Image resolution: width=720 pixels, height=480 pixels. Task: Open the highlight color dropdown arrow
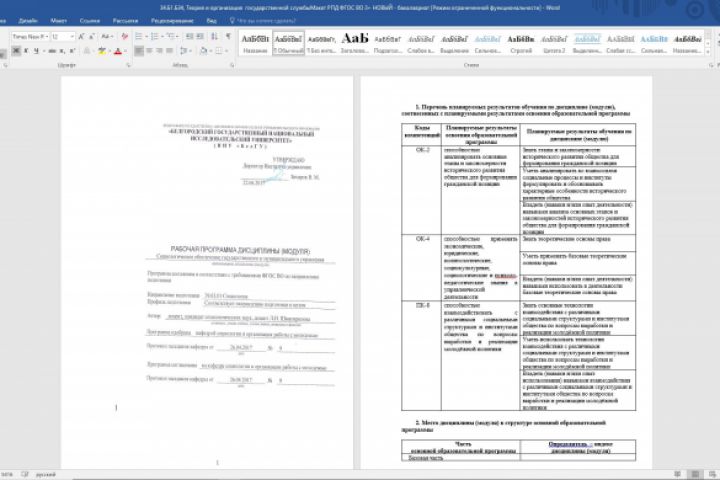pyautogui.click(x=110, y=51)
